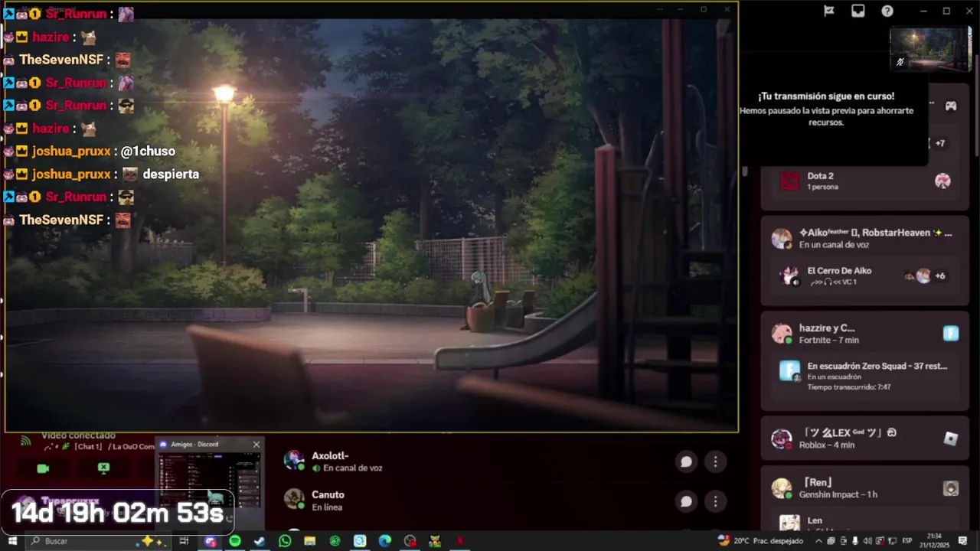Open Aiko voice channel activity card header
The width and height of the screenshot is (980, 551).
(864, 238)
